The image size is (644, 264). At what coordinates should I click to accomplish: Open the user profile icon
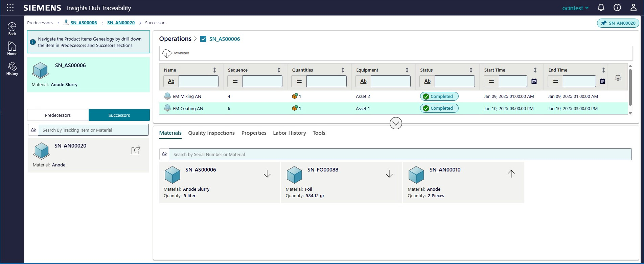634,8
